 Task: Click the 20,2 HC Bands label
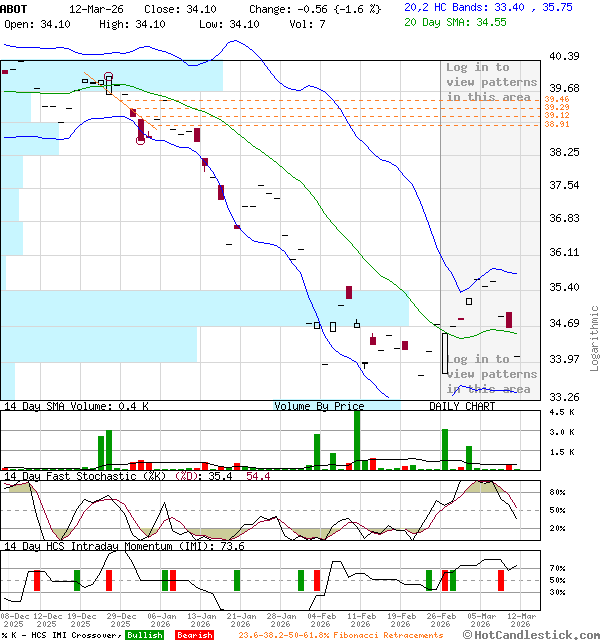pyautogui.click(x=450, y=7)
